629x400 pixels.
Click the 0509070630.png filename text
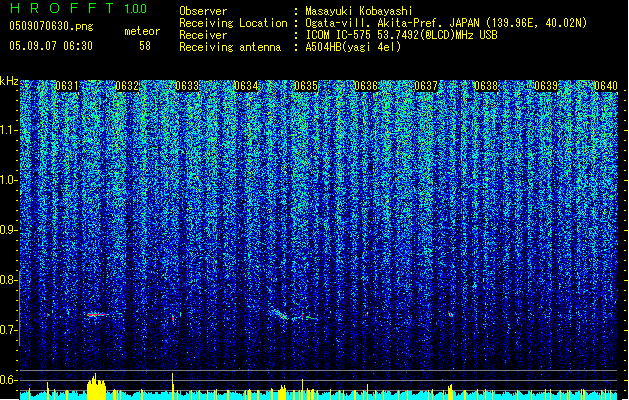coord(51,26)
